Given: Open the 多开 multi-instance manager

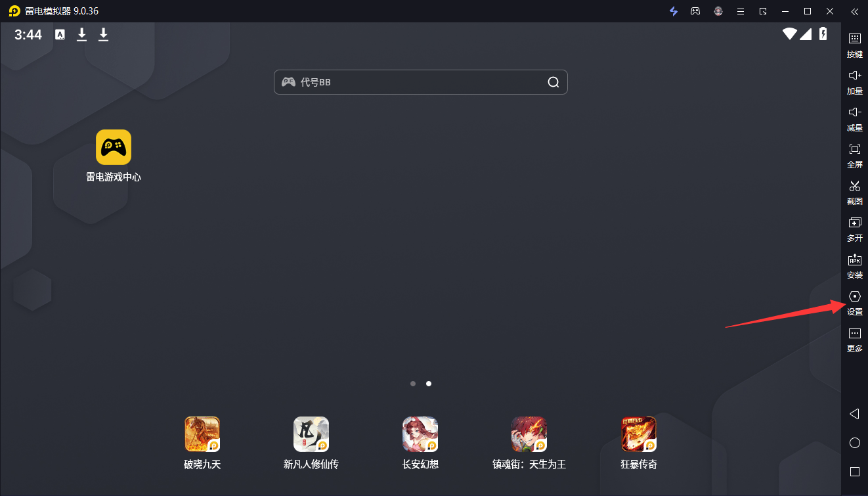Looking at the screenshot, I should 854,227.
